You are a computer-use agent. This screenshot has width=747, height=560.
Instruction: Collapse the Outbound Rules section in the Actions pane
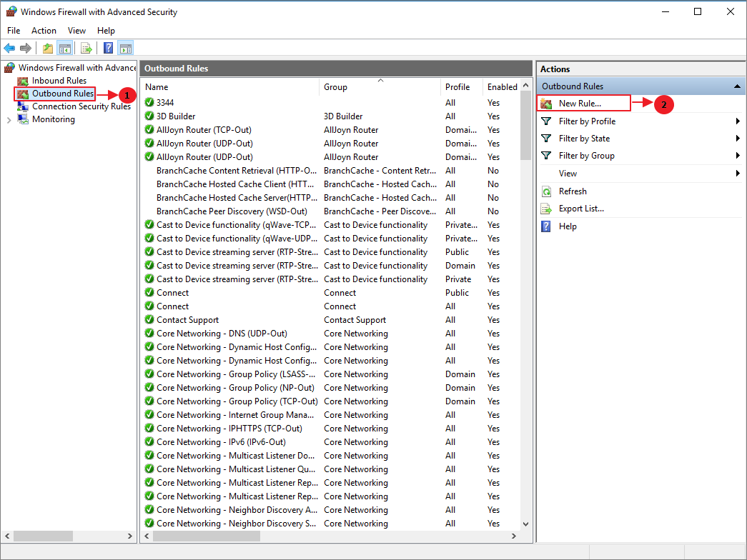[737, 86]
